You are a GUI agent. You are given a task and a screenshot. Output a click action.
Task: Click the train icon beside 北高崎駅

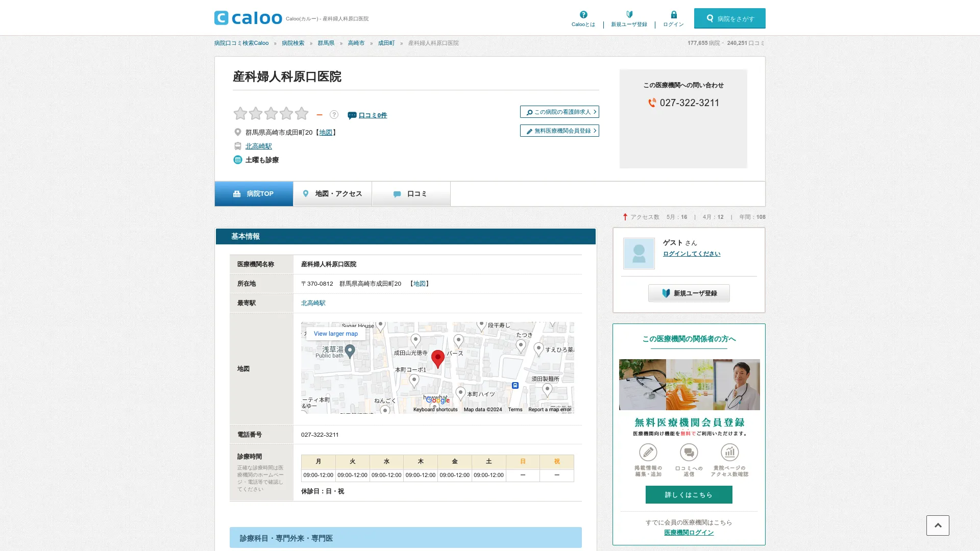pyautogui.click(x=237, y=146)
